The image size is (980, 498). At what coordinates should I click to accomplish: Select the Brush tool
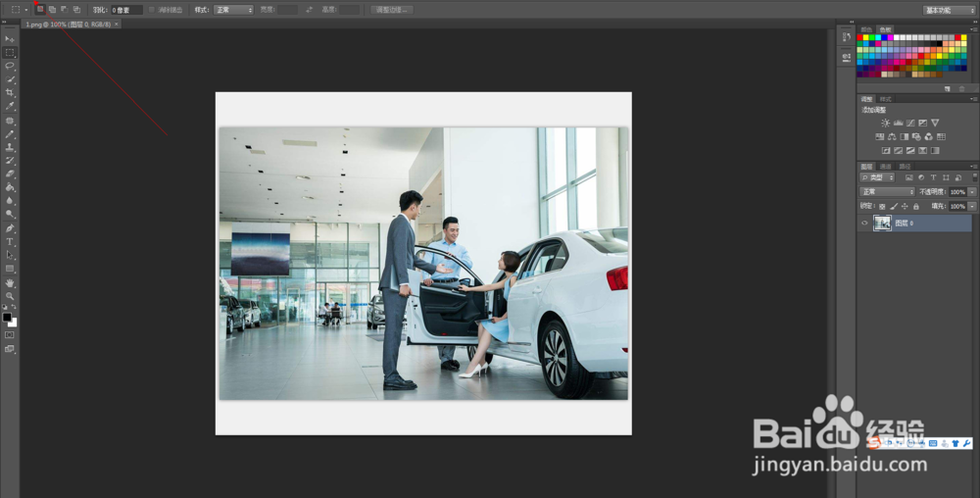[x=10, y=134]
